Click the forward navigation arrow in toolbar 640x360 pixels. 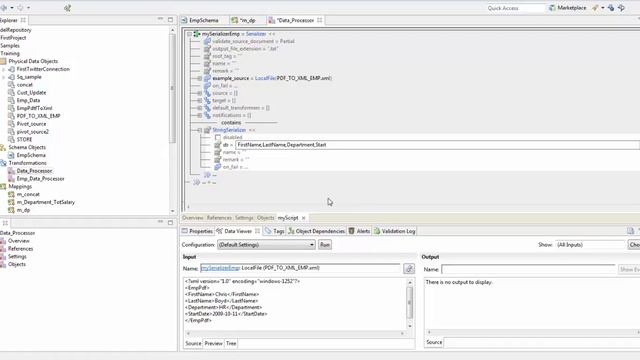point(20,7)
